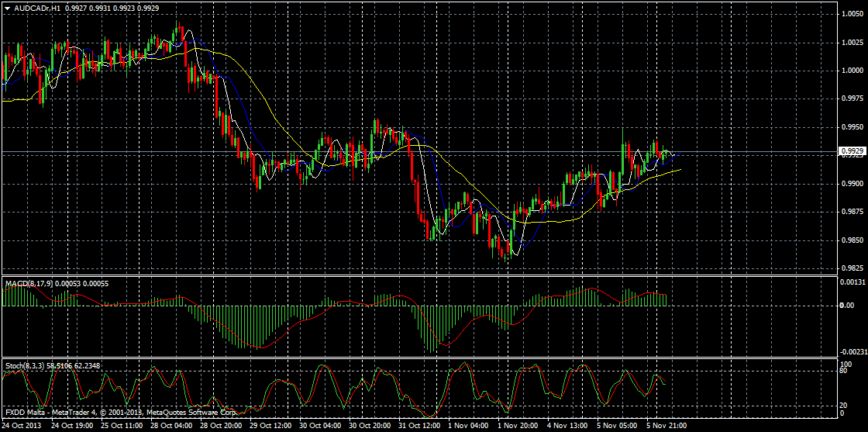Screen dimensions: 868x432
Task: Click the 28 Oct 04:00 time label
Action: click(170, 426)
